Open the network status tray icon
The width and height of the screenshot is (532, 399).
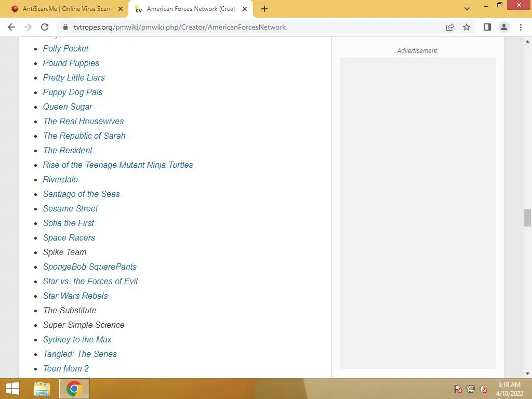tap(471, 389)
